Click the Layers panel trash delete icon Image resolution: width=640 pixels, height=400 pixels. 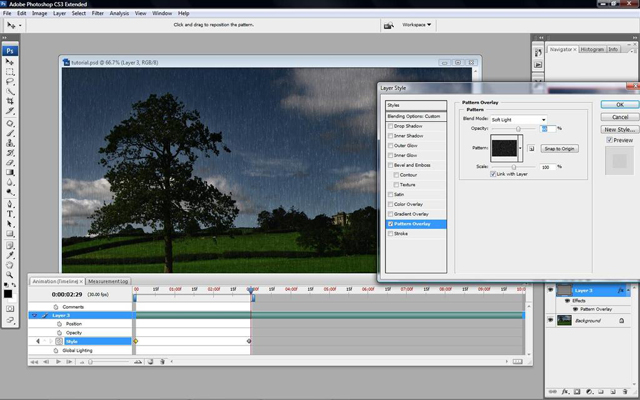tap(625, 391)
